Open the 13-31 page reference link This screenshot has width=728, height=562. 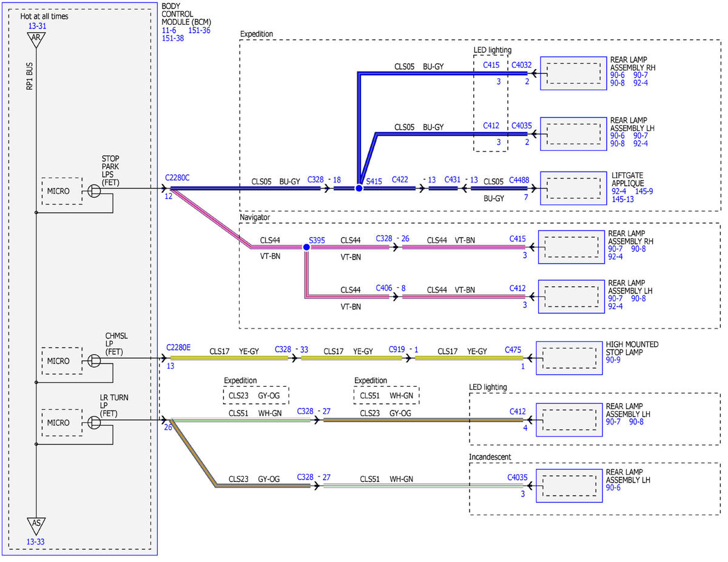click(x=36, y=26)
